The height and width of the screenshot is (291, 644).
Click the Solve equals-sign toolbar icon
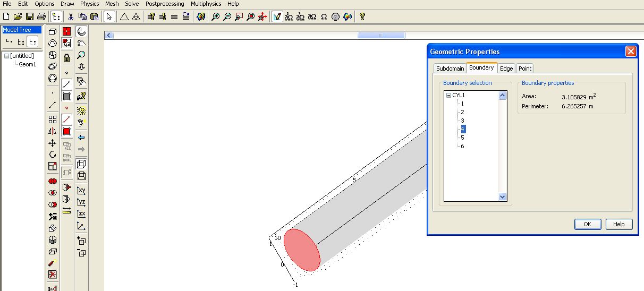click(174, 16)
